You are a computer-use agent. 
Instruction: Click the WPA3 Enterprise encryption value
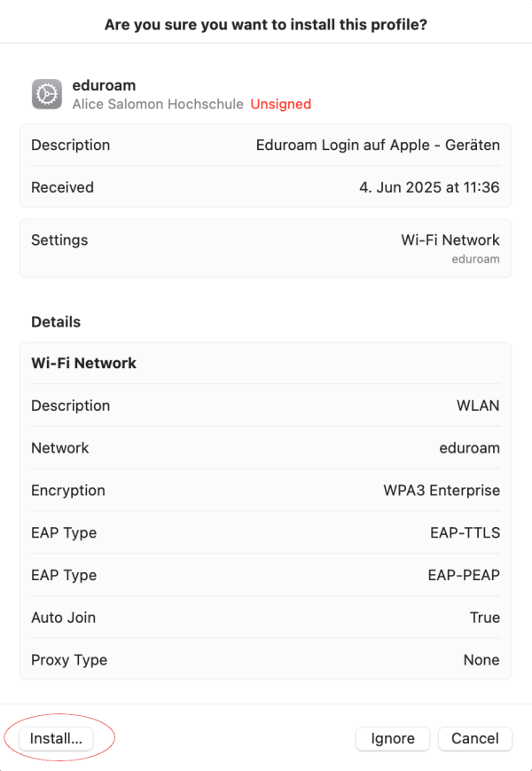pos(442,491)
